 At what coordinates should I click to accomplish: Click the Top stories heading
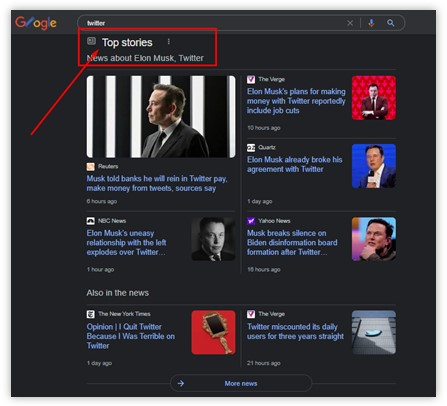[x=127, y=43]
